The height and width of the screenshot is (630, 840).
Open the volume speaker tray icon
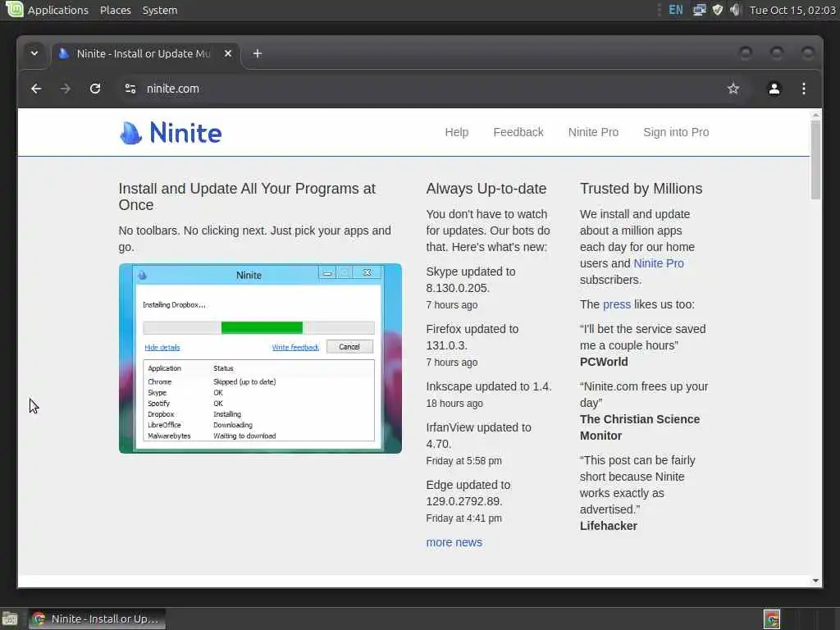tap(735, 10)
